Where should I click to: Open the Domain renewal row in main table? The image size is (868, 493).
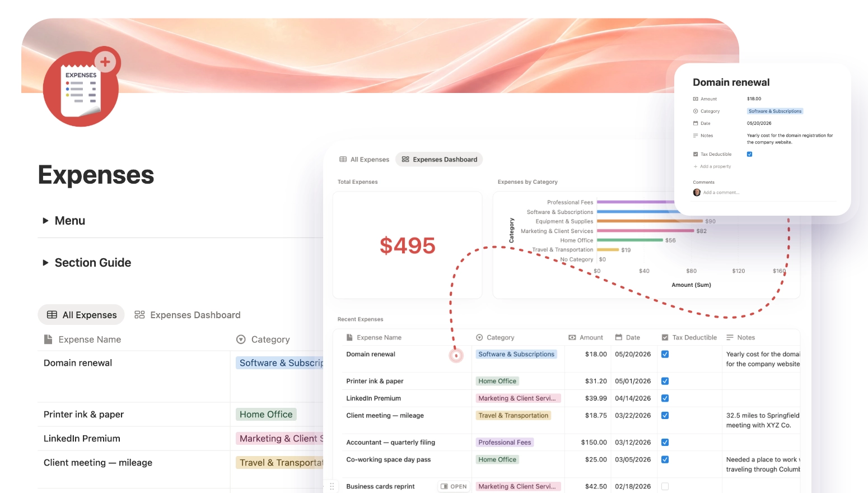(x=78, y=363)
